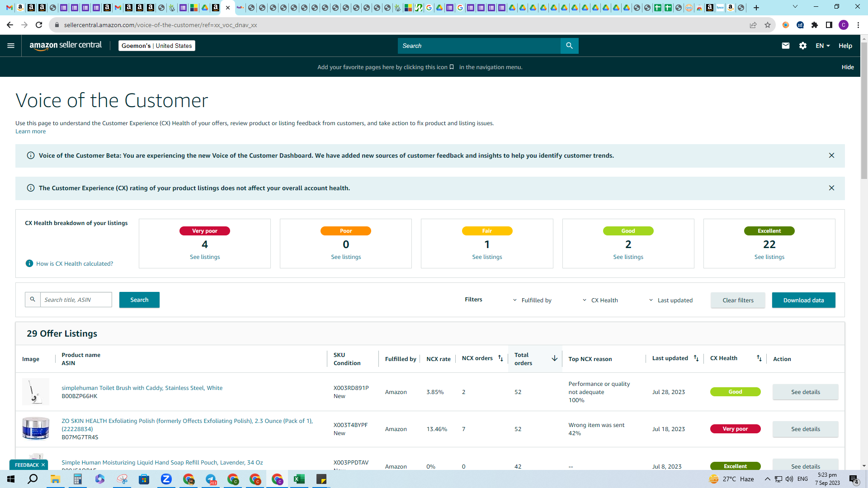Click the Amazon Seller Central logo

tap(66, 46)
